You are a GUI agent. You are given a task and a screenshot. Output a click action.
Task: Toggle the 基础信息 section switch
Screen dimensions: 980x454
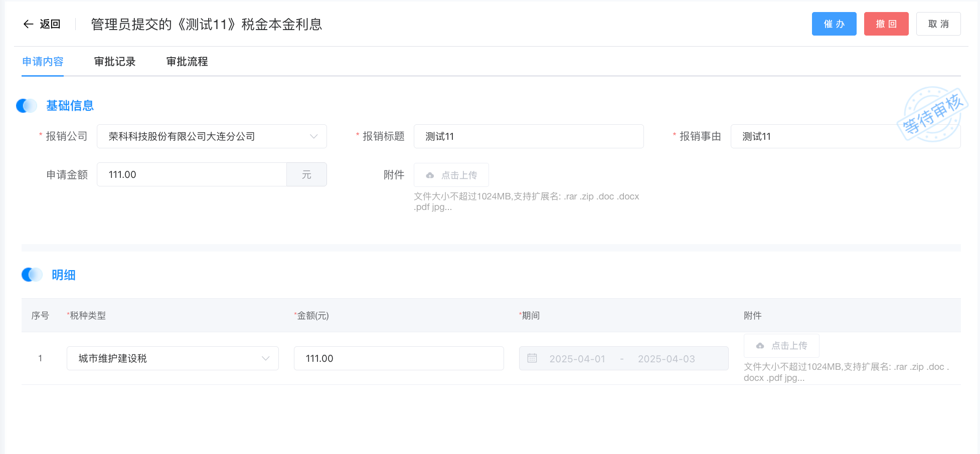coord(27,106)
